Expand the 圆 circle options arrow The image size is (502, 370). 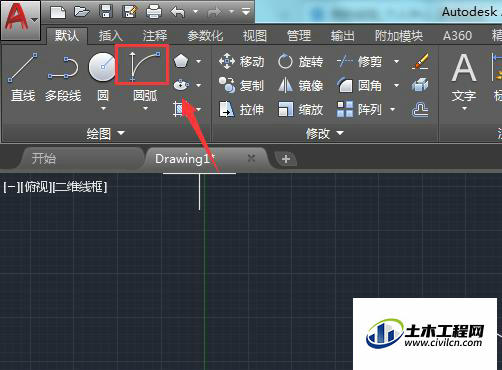click(x=103, y=108)
